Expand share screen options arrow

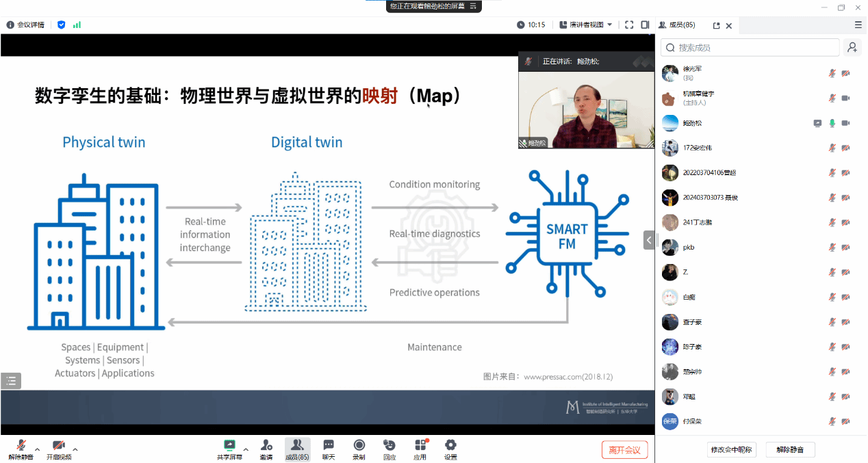pyautogui.click(x=246, y=449)
